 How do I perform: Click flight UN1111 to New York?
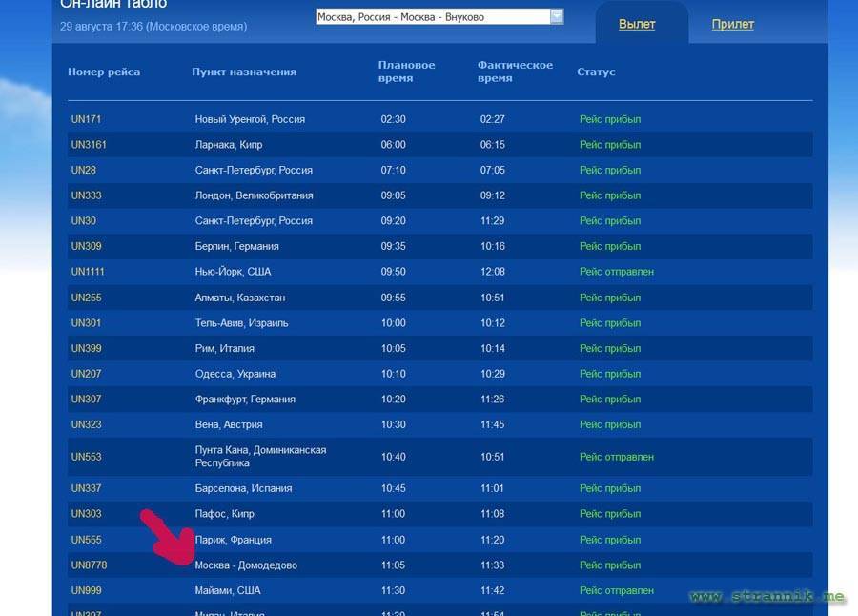point(88,272)
